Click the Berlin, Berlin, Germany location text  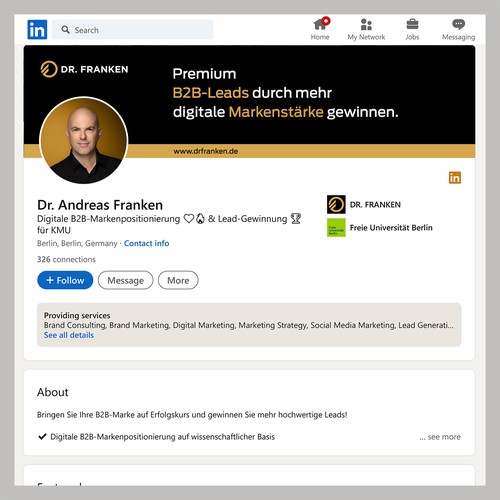[77, 243]
